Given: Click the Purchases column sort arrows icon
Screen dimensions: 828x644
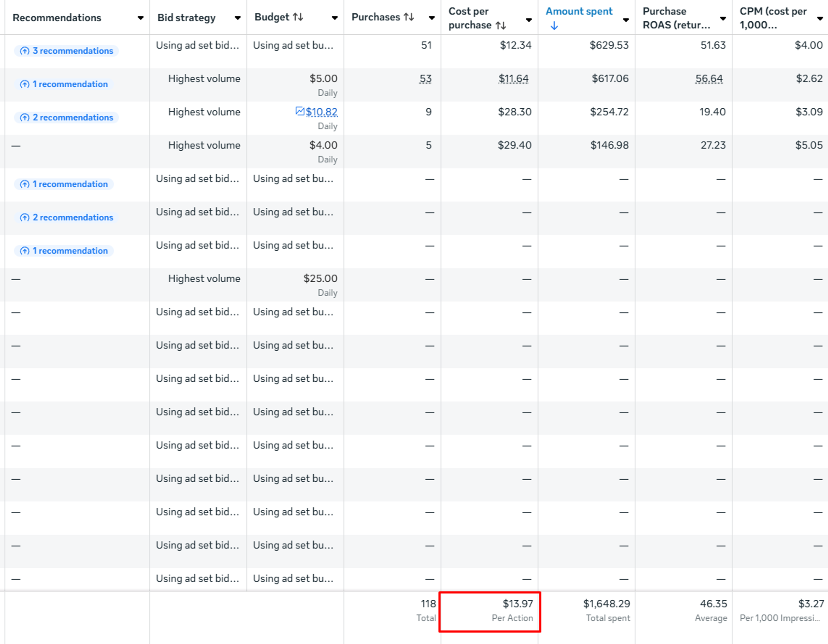Looking at the screenshot, I should pos(409,17).
